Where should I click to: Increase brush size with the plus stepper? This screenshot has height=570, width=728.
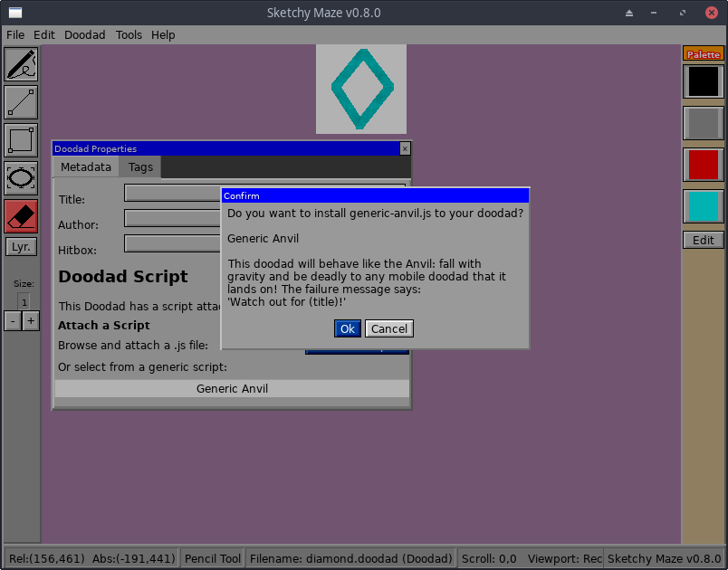32,320
